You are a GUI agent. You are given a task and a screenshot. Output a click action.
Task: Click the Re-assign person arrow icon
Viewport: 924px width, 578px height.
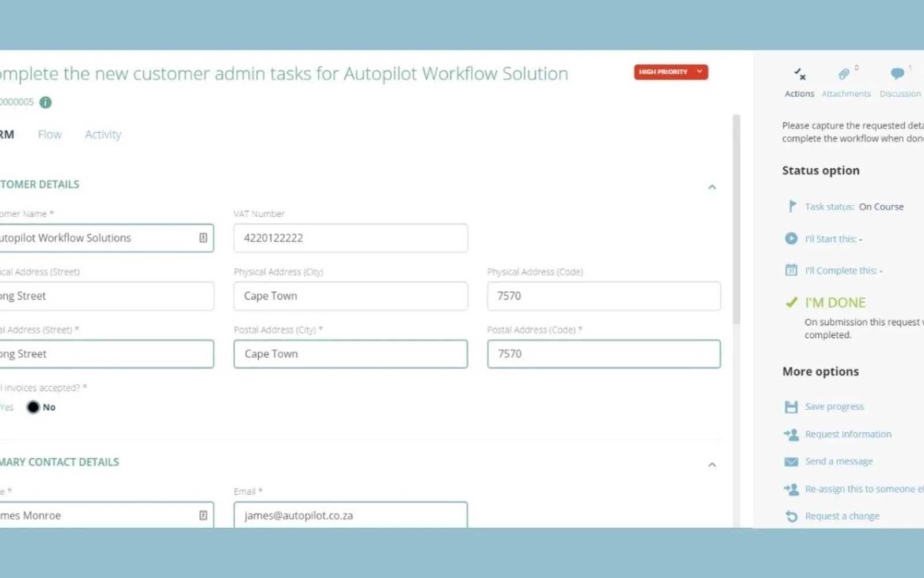click(791, 489)
